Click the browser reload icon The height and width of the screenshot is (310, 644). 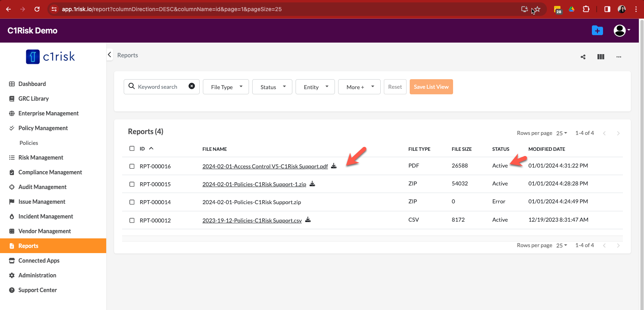click(37, 9)
